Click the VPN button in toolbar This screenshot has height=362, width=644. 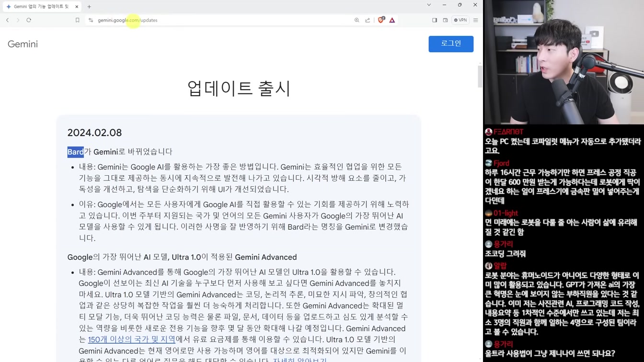click(x=460, y=20)
